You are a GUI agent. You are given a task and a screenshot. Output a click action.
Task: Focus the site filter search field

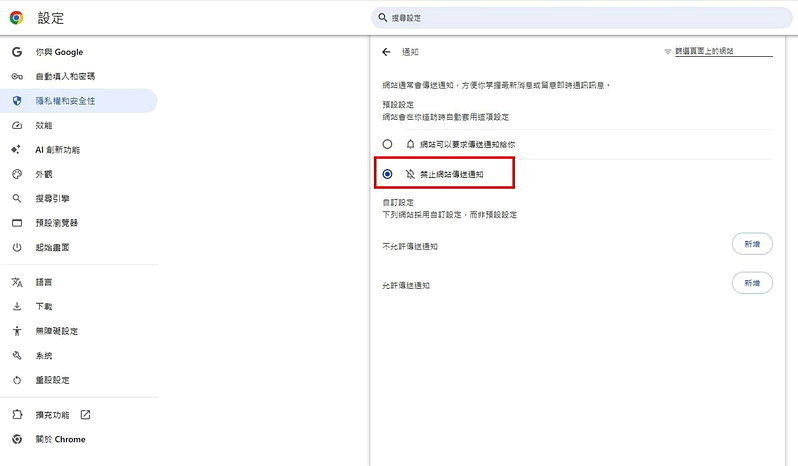coord(724,51)
